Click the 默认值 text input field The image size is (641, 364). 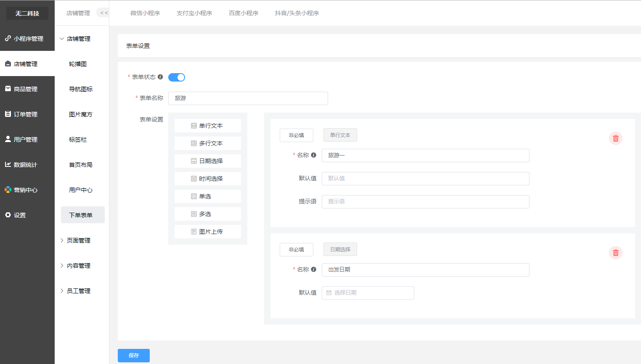(x=426, y=179)
